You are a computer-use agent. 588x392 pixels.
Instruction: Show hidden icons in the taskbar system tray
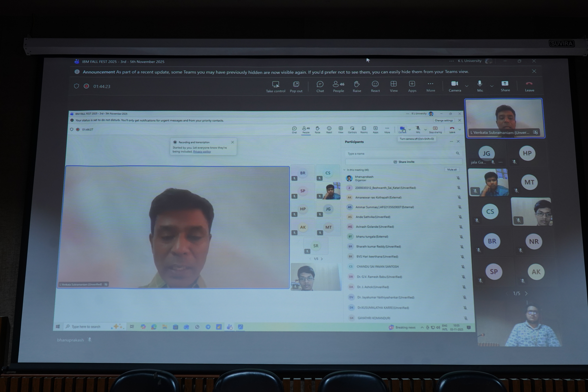422,328
